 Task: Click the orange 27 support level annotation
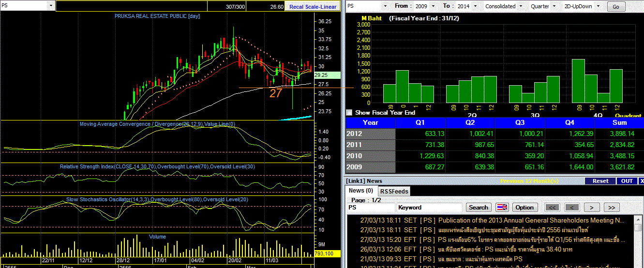click(275, 93)
